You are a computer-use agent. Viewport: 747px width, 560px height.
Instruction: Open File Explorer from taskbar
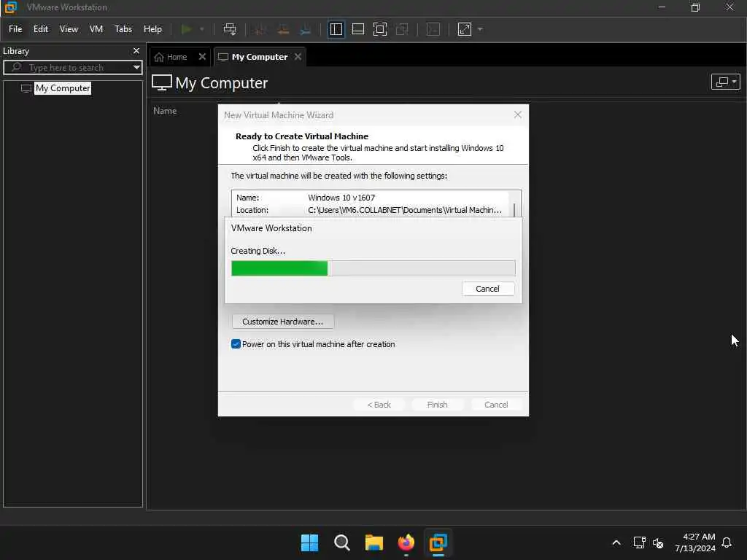pos(374,542)
